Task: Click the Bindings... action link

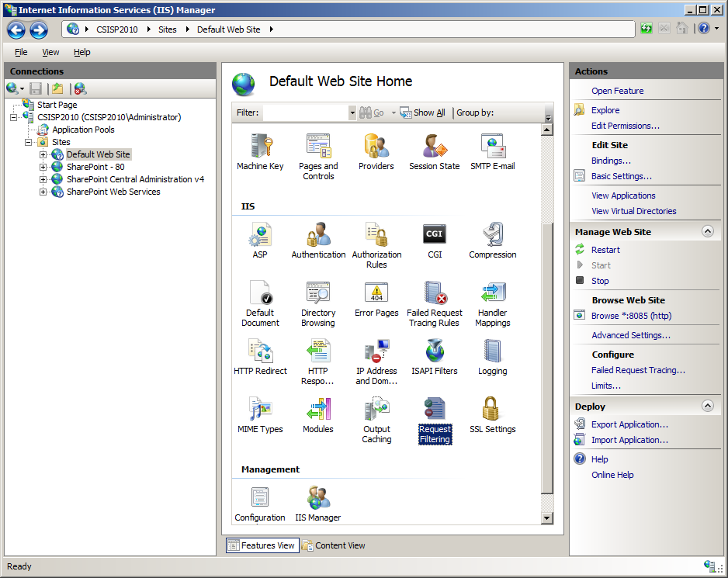Action: 611,161
